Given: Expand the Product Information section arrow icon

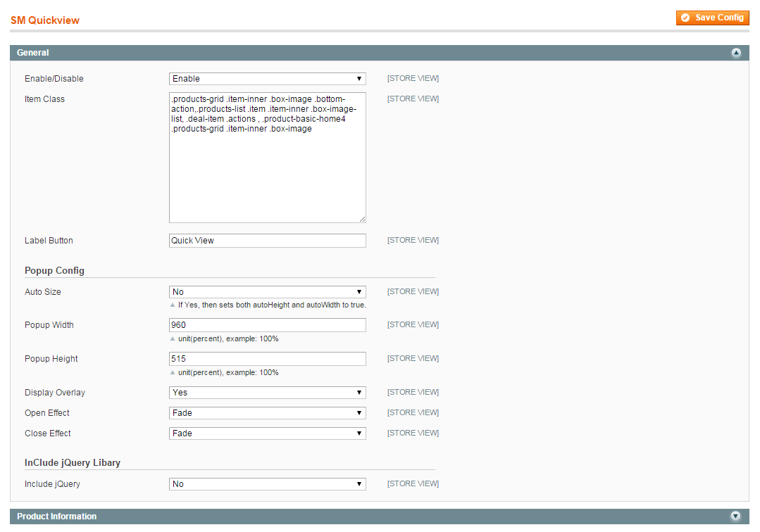Looking at the screenshot, I should pos(735,517).
